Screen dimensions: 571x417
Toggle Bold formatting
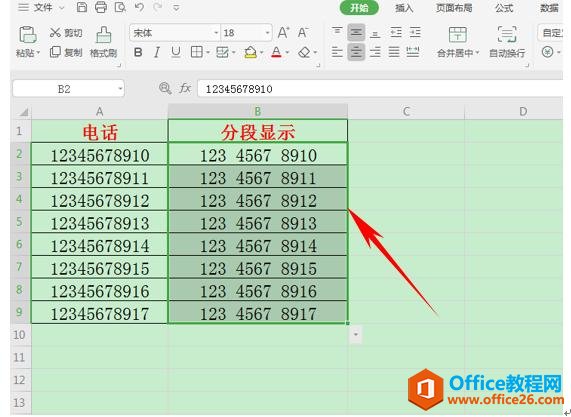pos(138,53)
